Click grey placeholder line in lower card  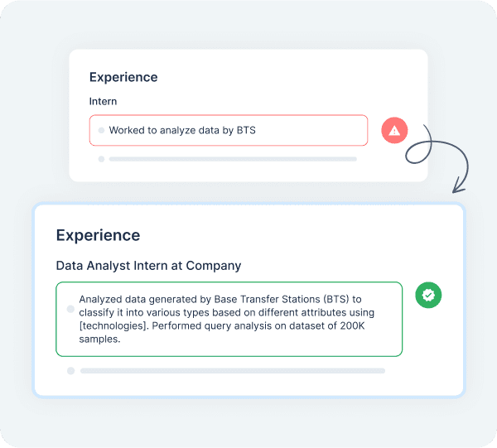[x=233, y=371]
